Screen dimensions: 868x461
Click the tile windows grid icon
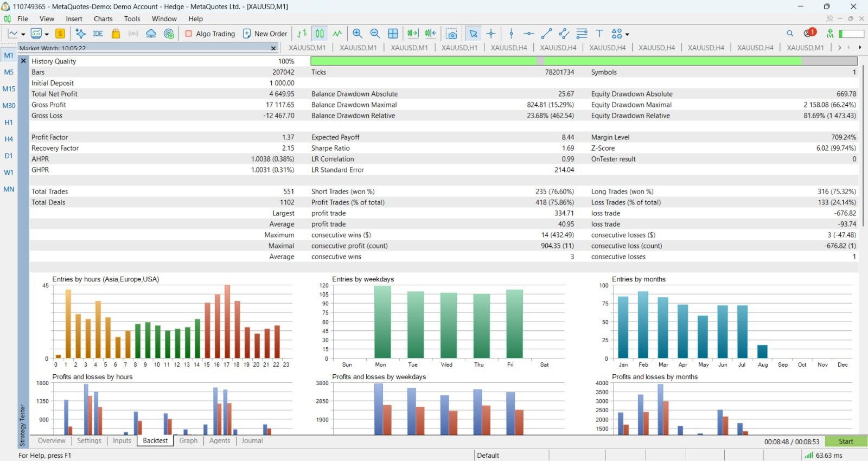click(x=393, y=34)
